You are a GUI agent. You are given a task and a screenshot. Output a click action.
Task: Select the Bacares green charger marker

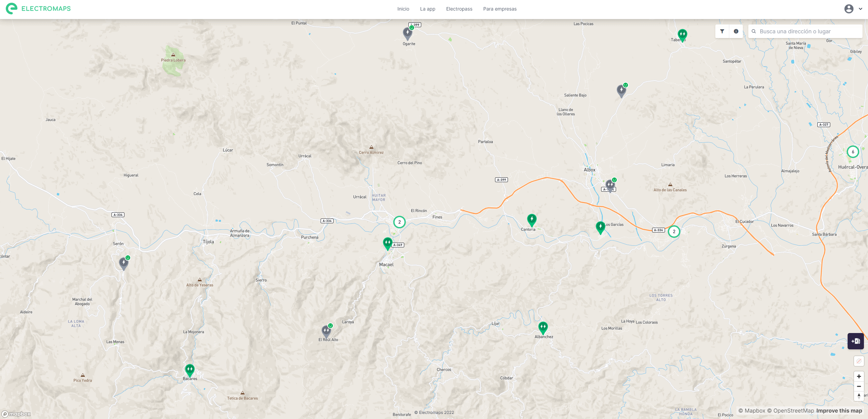(x=190, y=370)
